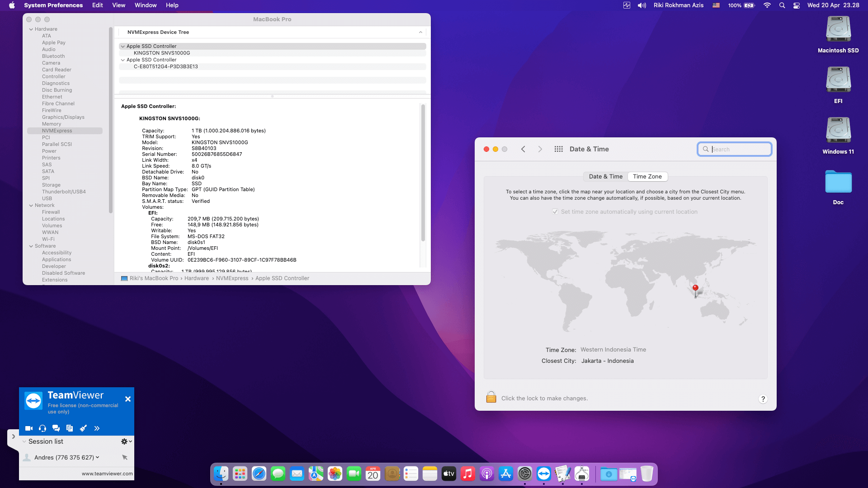Select the Macintosh SSD desktop drive
The height and width of the screenshot is (488, 868).
(x=838, y=35)
